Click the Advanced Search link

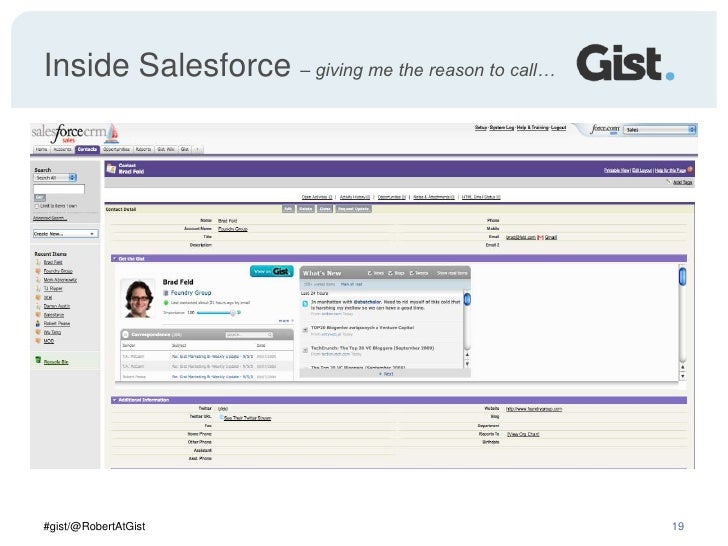click(x=50, y=218)
